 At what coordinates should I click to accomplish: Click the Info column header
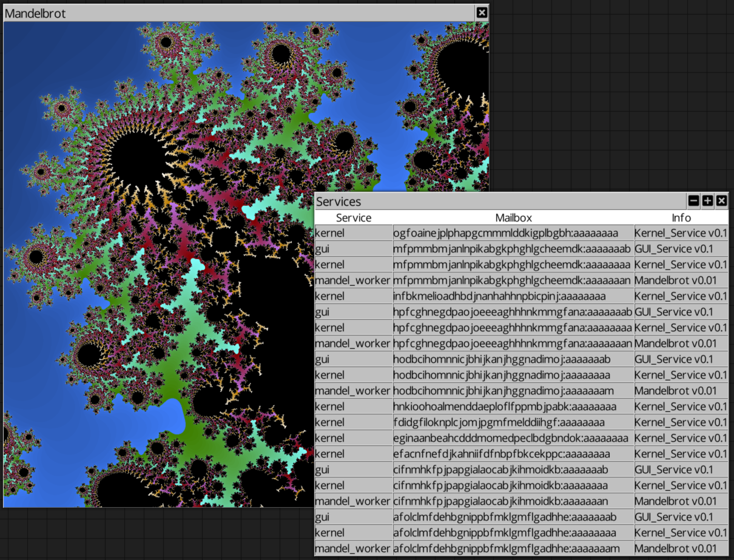681,218
